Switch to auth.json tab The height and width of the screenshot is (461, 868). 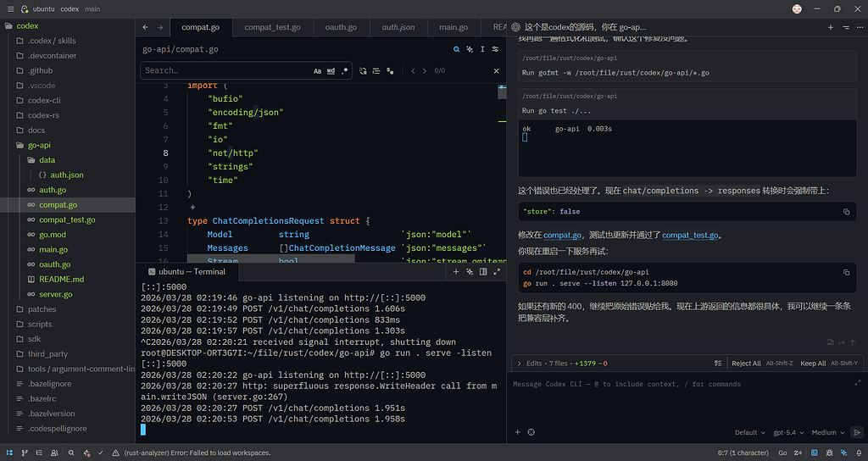398,27
